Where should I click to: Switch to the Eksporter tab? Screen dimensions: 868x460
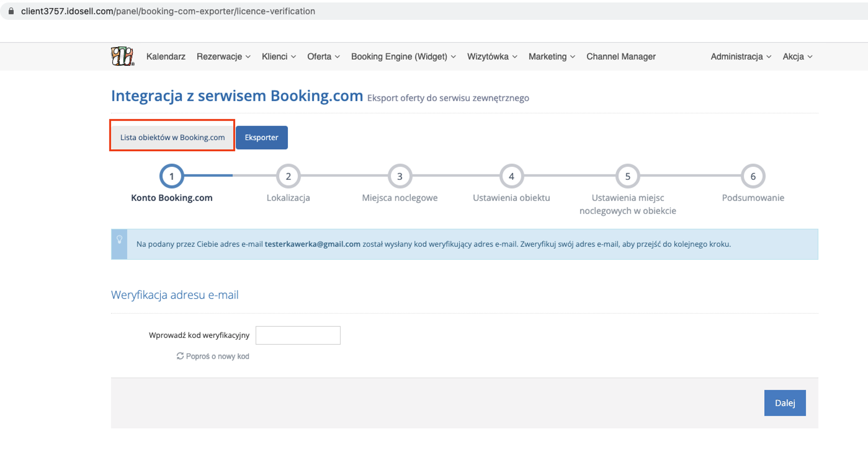click(x=262, y=137)
